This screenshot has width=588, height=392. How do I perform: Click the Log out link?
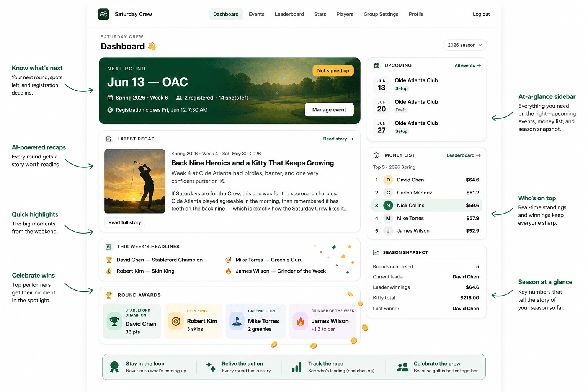click(481, 14)
